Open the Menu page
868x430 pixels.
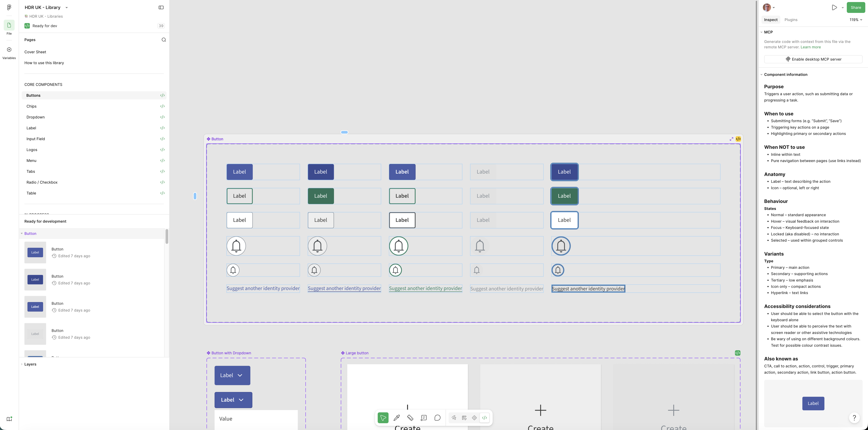click(94, 161)
